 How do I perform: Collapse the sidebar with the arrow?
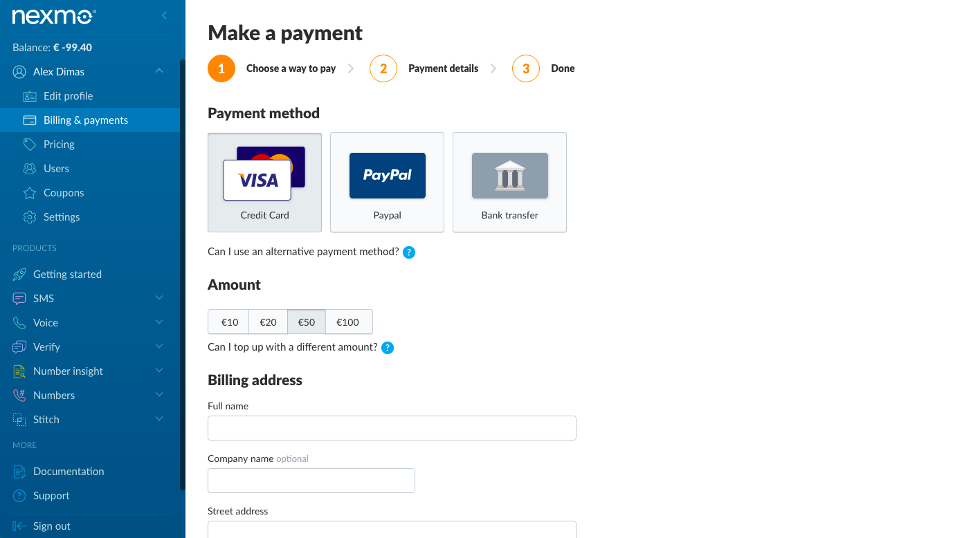click(164, 15)
